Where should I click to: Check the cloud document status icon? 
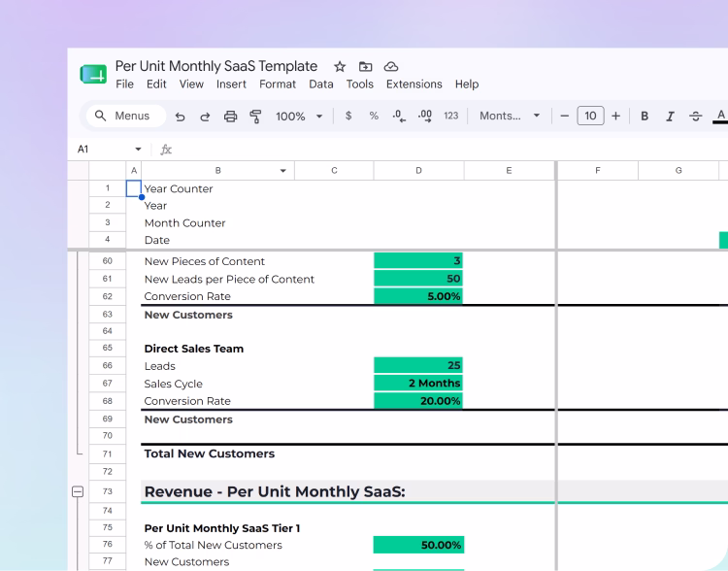391,67
